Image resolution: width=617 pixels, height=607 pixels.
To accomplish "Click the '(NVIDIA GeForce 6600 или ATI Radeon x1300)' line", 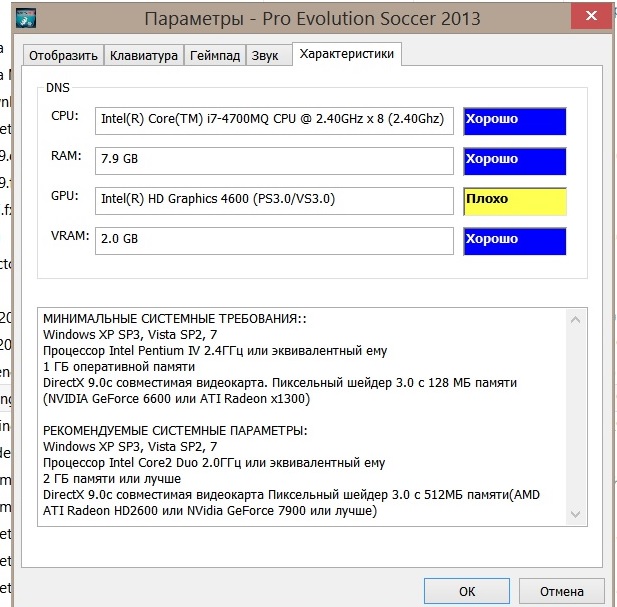I will (x=176, y=399).
